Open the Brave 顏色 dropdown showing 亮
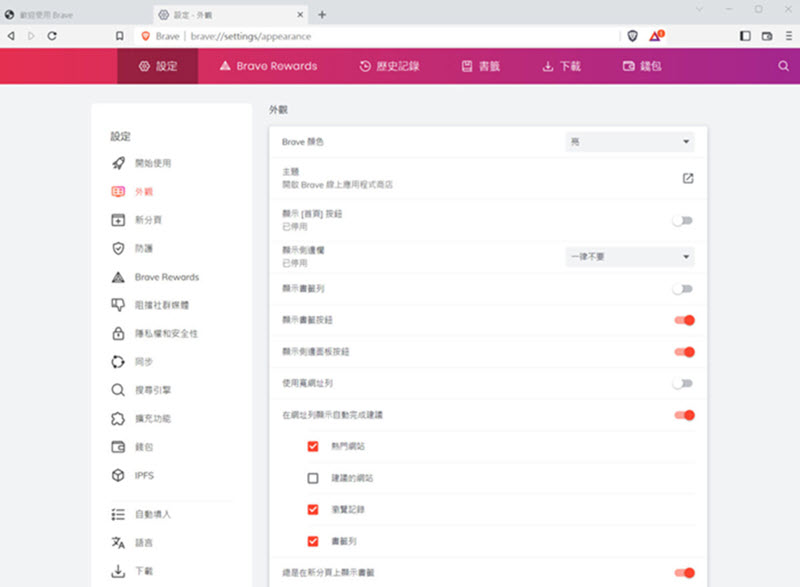This screenshot has width=800, height=587. (630, 142)
